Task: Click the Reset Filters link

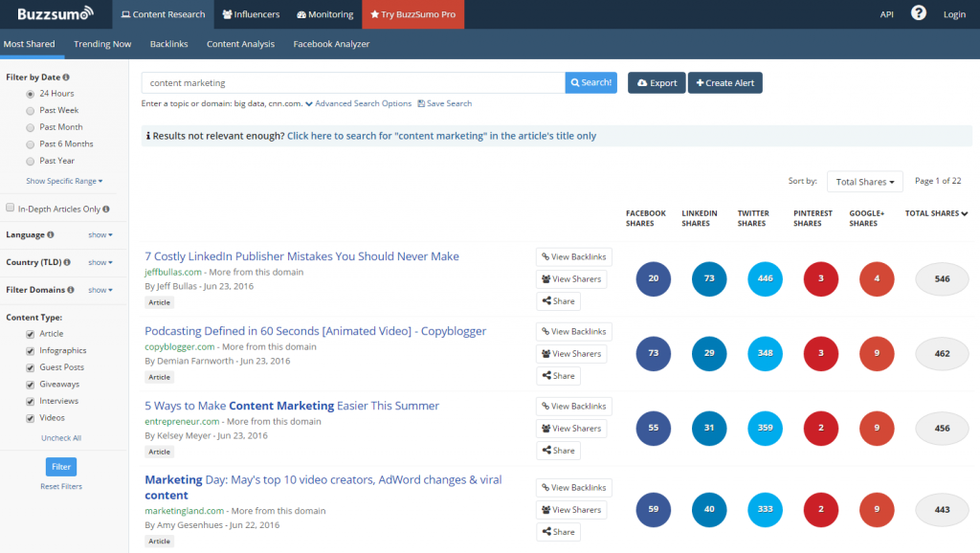Action: click(x=61, y=486)
